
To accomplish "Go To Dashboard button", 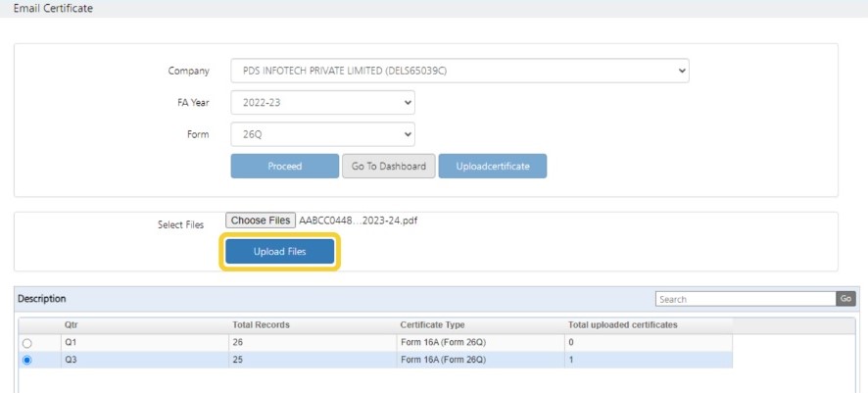I will 389,166.
